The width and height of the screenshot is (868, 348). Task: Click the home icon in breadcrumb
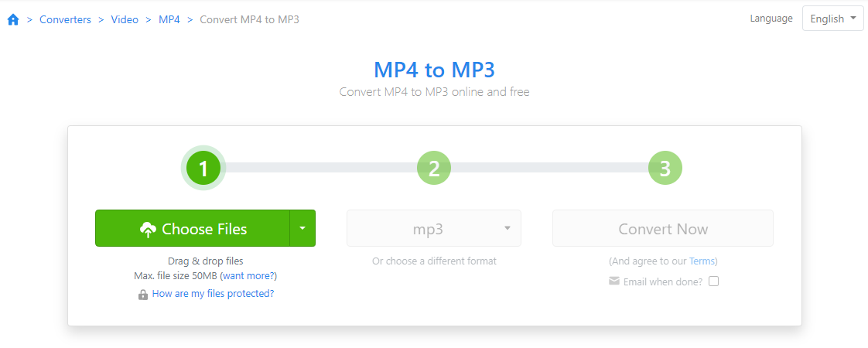[13, 19]
